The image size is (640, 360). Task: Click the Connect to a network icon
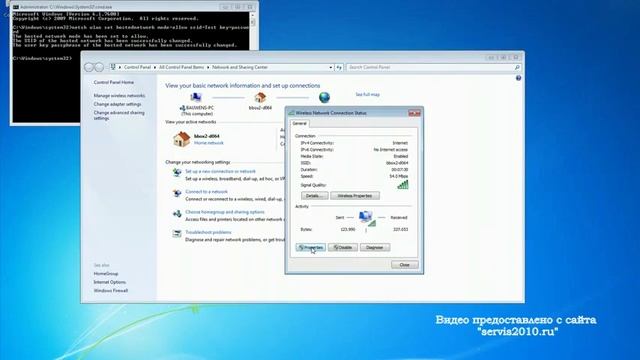[x=177, y=193]
